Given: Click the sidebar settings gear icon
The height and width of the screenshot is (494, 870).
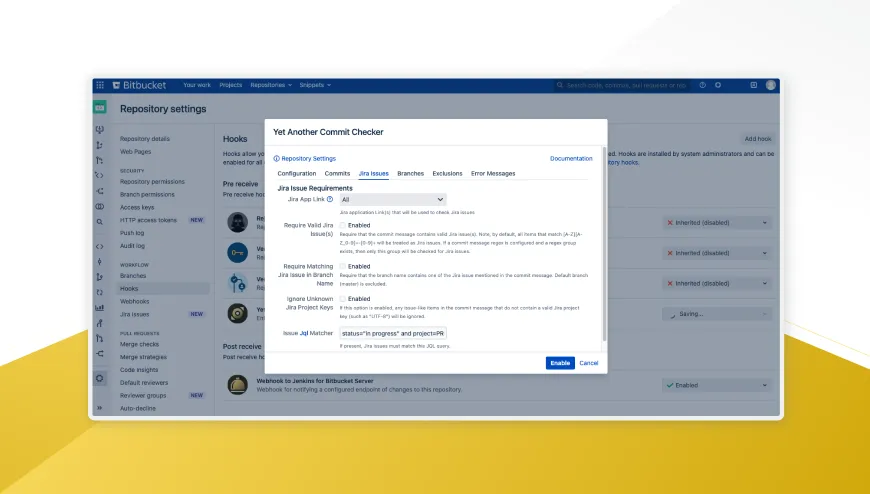Looking at the screenshot, I should (100, 378).
